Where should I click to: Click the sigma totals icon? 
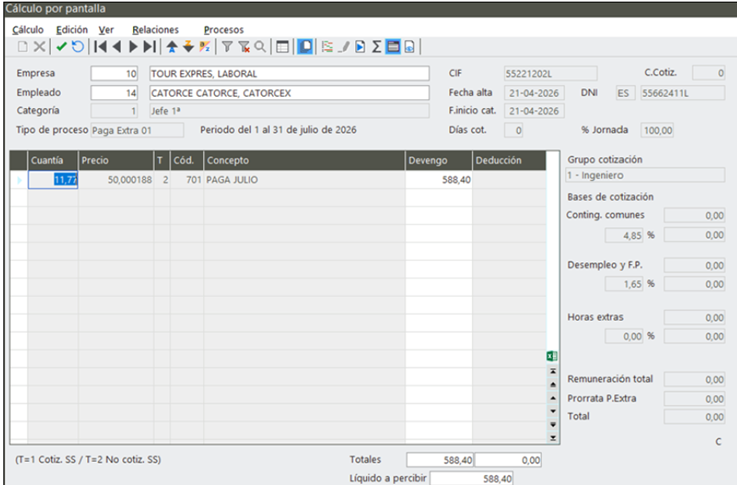(x=376, y=47)
